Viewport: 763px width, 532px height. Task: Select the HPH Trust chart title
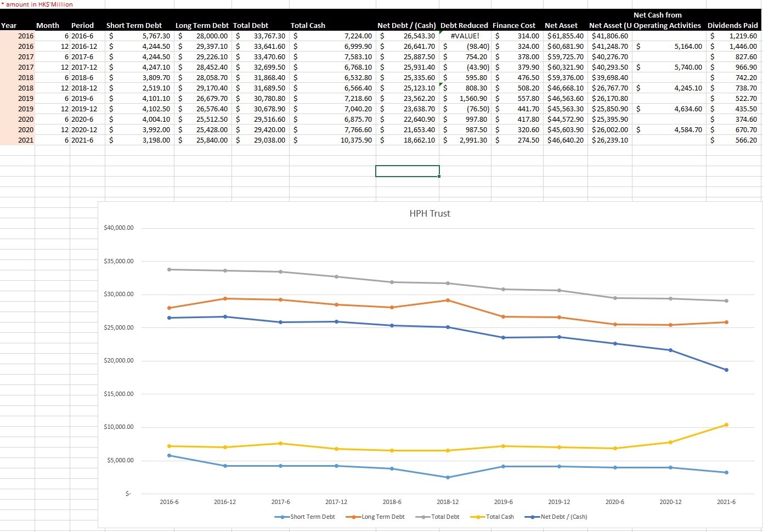click(429, 213)
